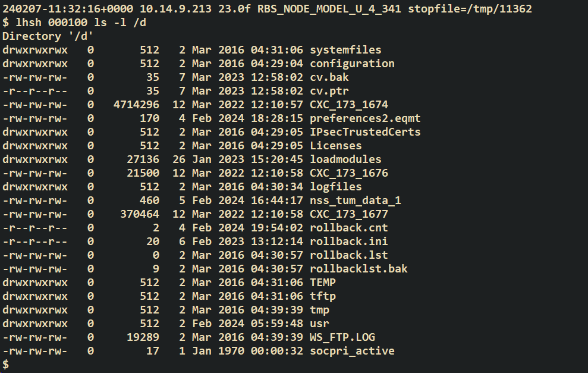Click the logfiles directory name
Viewport: 588px width, 373px height.
pyautogui.click(x=336, y=187)
